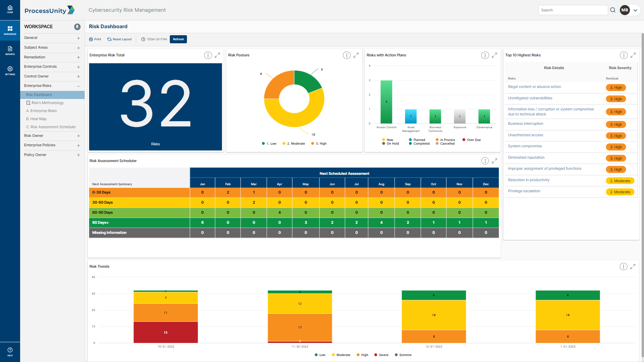Focus the Search input field

573,10
